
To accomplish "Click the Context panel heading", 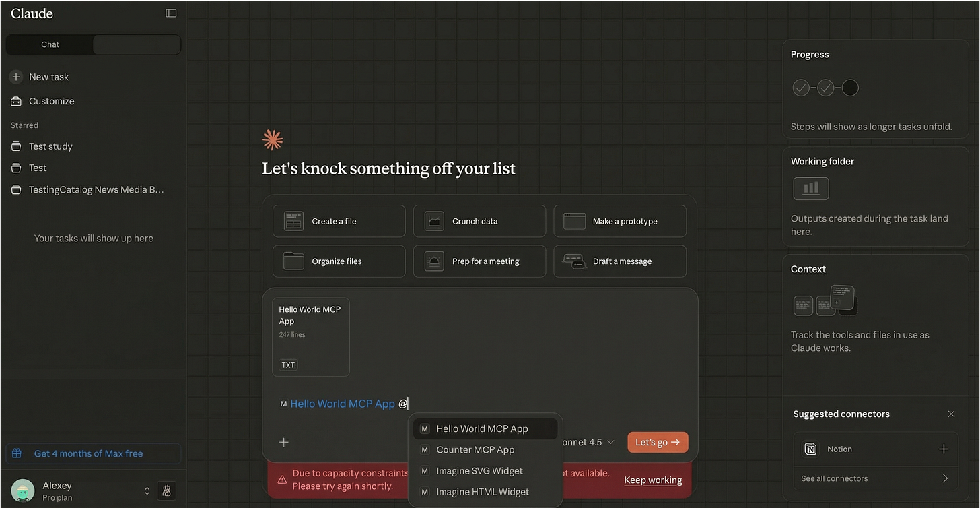I will (x=808, y=269).
